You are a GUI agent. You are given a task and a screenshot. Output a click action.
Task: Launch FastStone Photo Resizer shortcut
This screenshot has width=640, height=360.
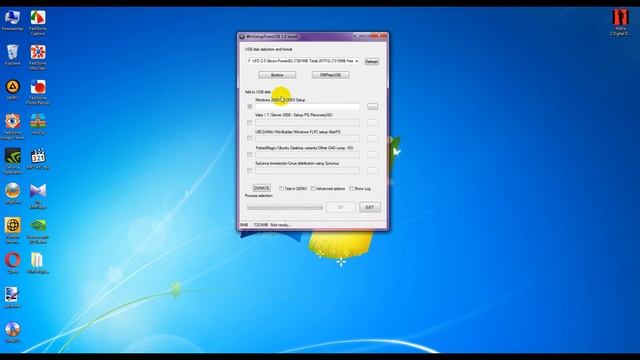[x=38, y=92]
